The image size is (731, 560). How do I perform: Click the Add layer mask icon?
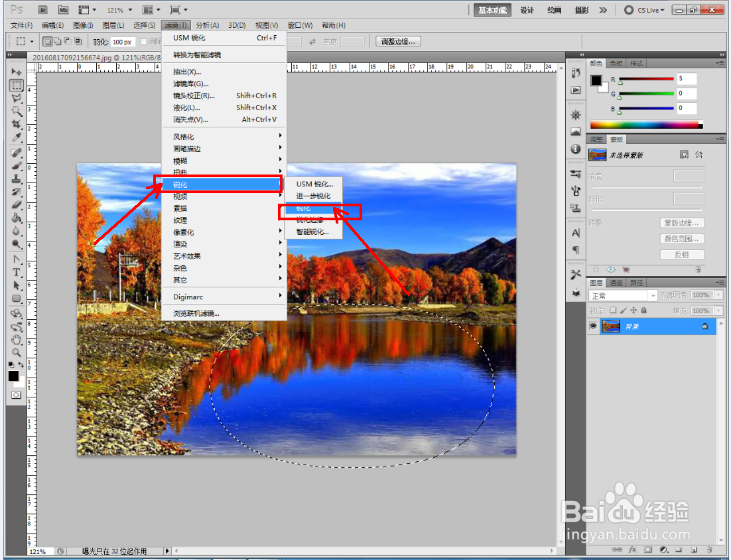[x=648, y=549]
